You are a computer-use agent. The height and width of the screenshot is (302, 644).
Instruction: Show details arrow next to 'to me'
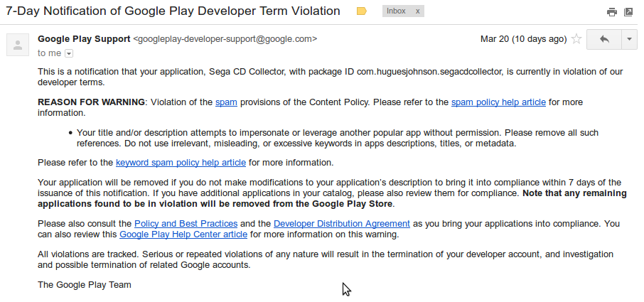[69, 53]
